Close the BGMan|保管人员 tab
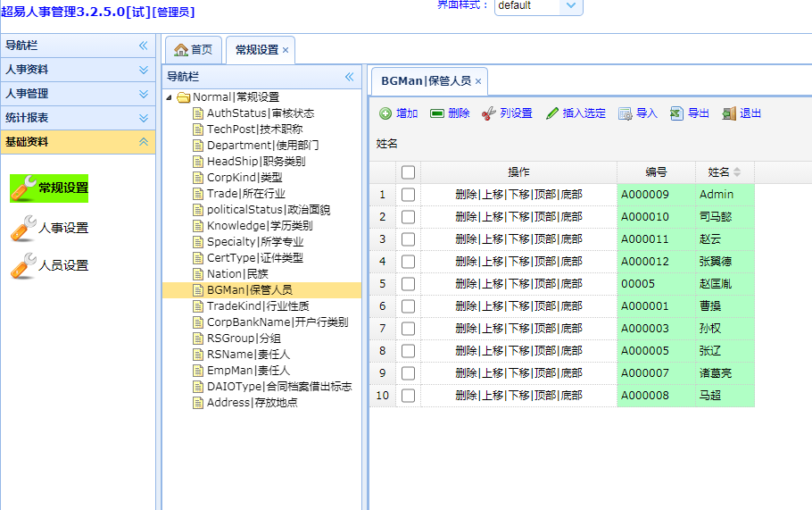Image resolution: width=812 pixels, height=510 pixels. [x=478, y=81]
